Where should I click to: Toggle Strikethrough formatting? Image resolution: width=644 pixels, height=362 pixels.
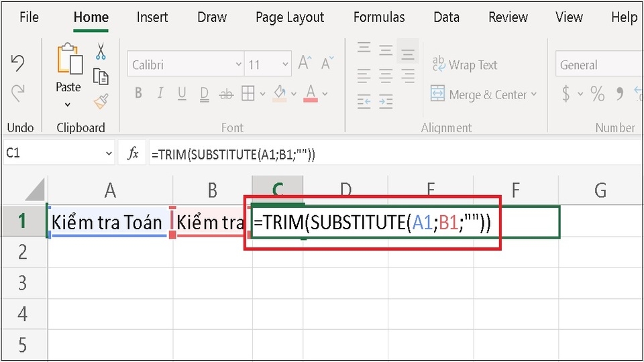pyautogui.click(x=226, y=95)
